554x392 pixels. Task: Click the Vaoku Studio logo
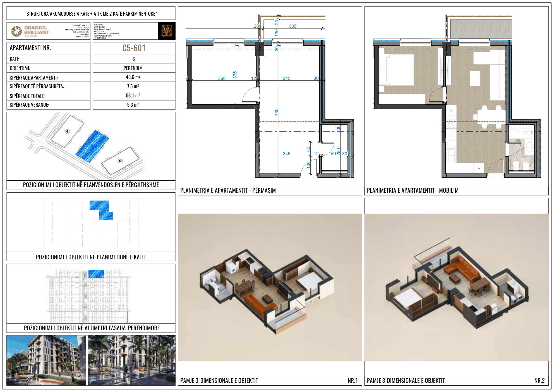(x=167, y=31)
